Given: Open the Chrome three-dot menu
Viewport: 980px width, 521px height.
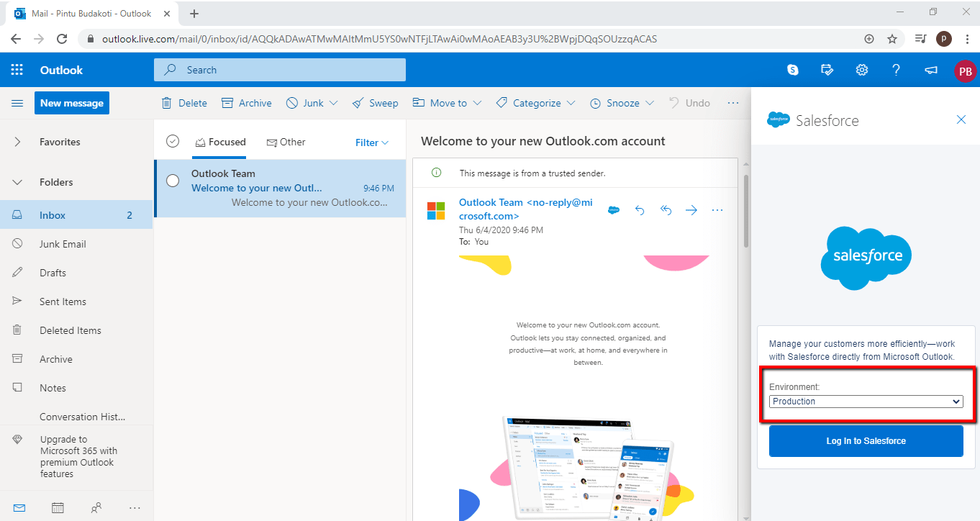Looking at the screenshot, I should pyautogui.click(x=968, y=39).
